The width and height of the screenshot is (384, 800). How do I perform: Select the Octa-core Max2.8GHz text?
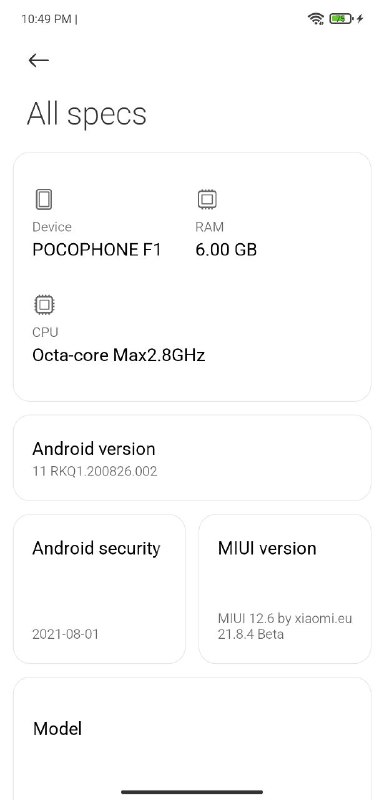click(x=118, y=355)
